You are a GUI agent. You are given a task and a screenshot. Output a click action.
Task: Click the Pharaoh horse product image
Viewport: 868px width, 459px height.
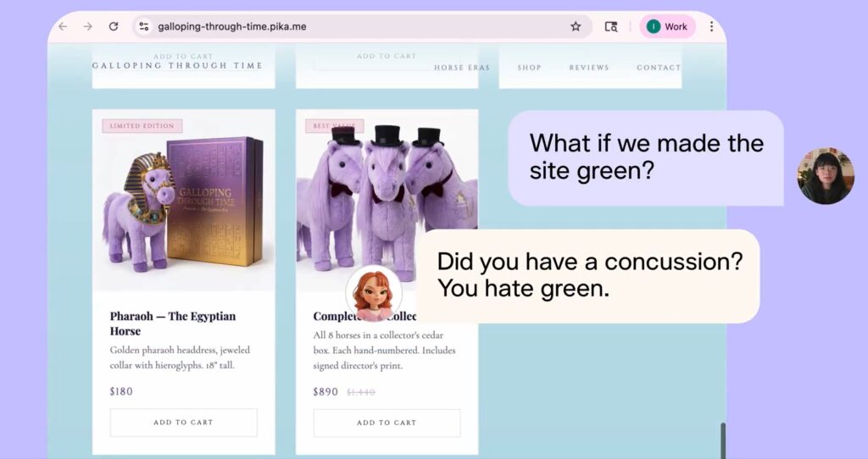click(183, 203)
